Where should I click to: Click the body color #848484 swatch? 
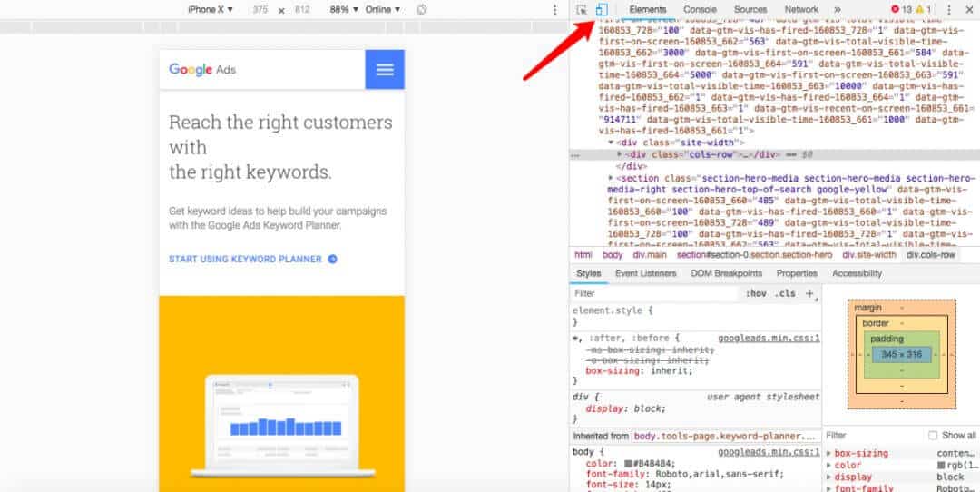click(628, 464)
